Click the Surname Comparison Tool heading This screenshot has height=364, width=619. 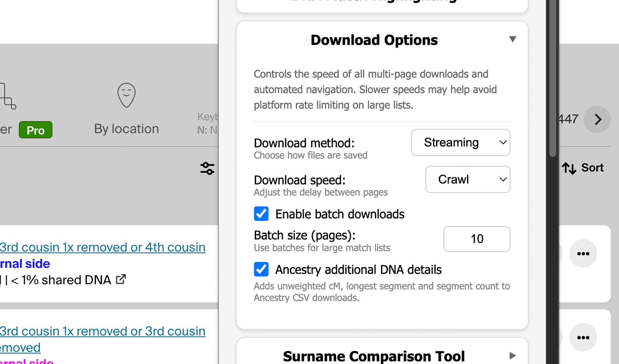click(374, 356)
